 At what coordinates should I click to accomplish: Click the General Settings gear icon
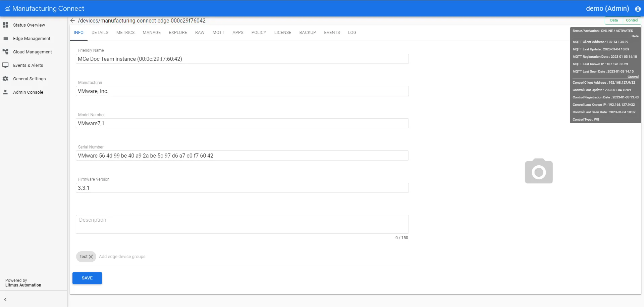pos(5,79)
